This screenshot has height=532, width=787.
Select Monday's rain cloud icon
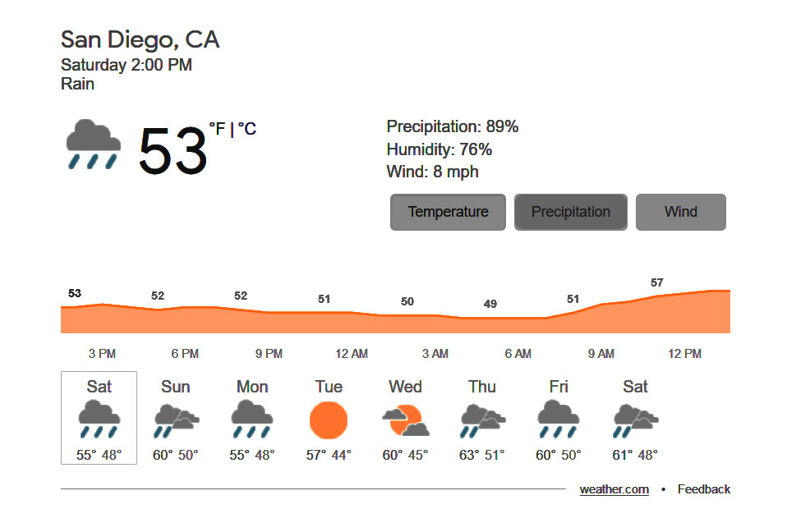click(x=252, y=420)
